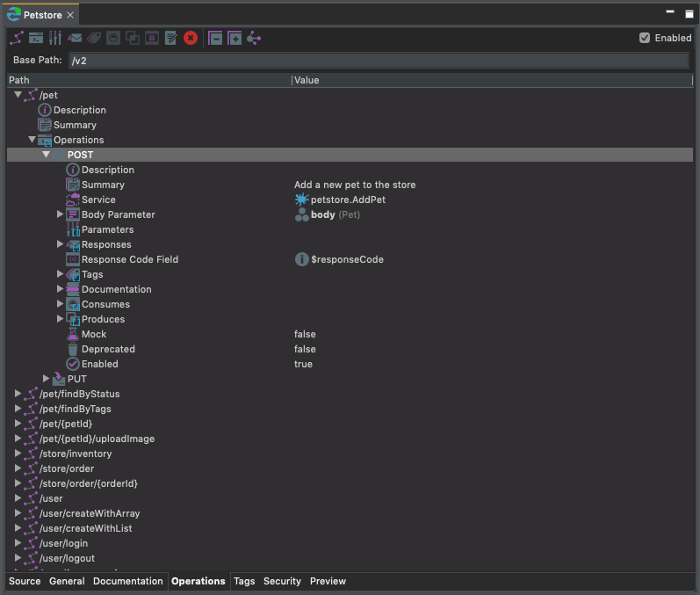Toggle the Enabled checkbox
The image size is (700, 595).
[x=645, y=38]
